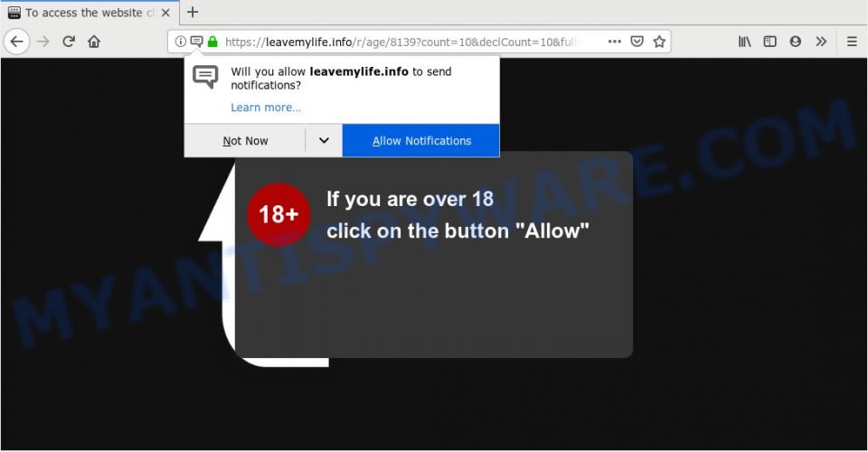Expand the toolbar overflow chevron

821,42
